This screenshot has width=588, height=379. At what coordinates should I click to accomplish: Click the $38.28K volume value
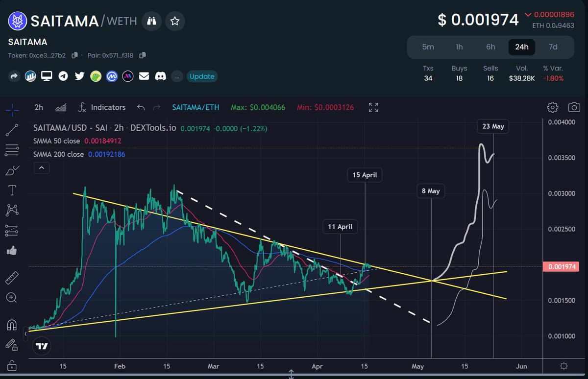click(x=522, y=78)
